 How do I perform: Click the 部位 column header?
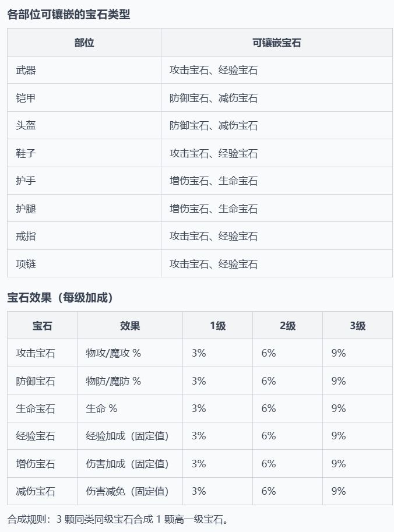coord(84,43)
